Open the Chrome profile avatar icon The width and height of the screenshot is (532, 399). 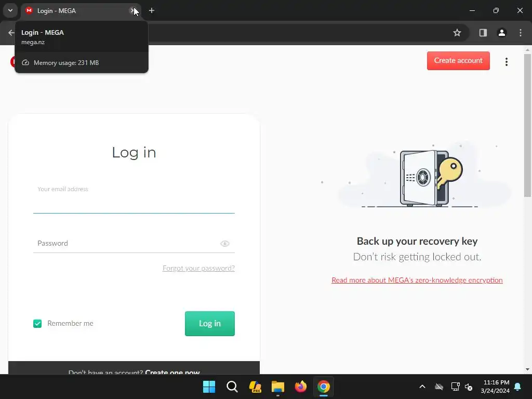501,33
